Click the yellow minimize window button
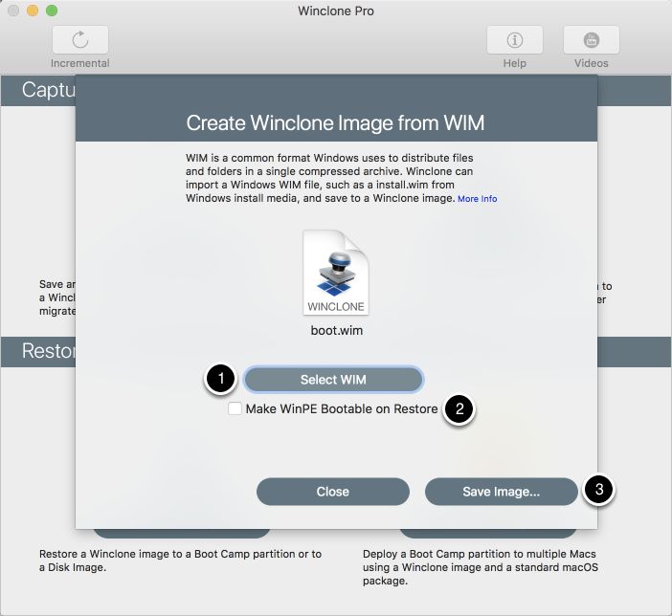 33,11
